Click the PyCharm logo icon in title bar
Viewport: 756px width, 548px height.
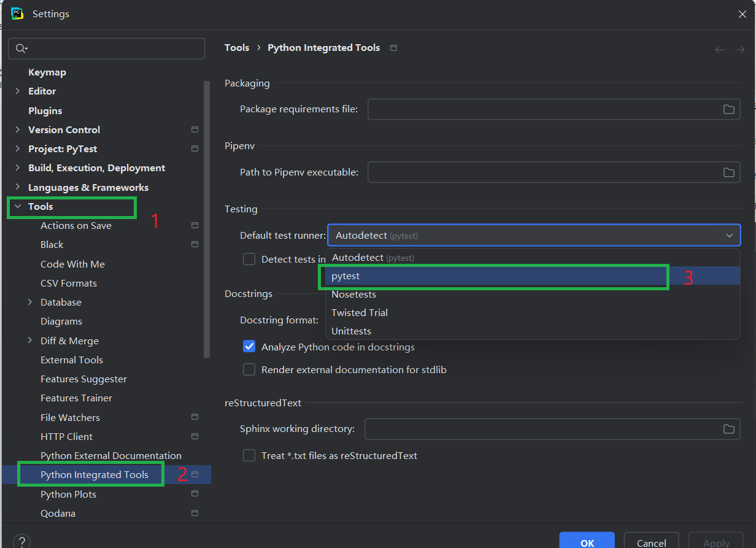click(x=17, y=14)
